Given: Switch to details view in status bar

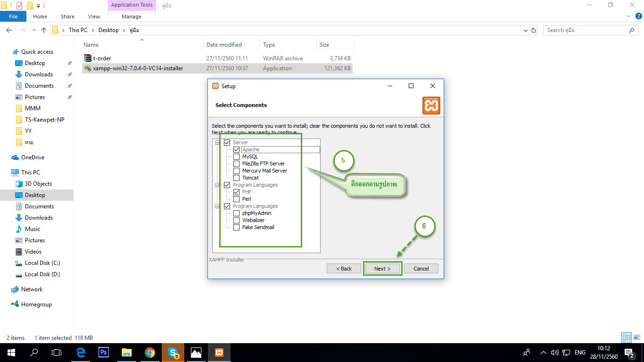Looking at the screenshot, I should coord(627,337).
